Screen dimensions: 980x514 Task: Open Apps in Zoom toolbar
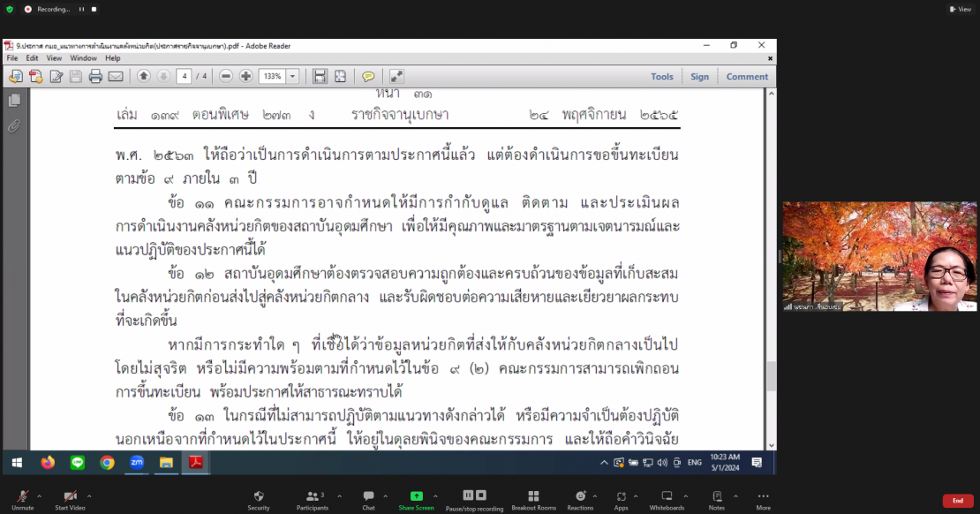[x=621, y=500]
